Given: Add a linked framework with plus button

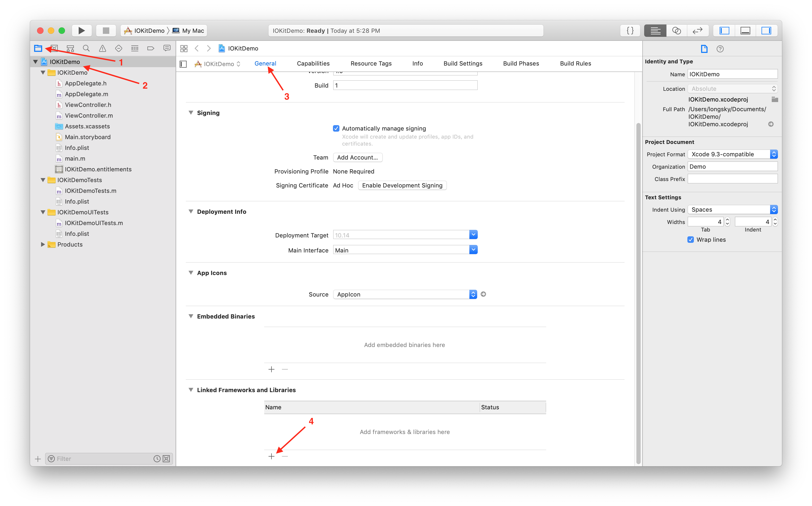Looking at the screenshot, I should coord(271,456).
